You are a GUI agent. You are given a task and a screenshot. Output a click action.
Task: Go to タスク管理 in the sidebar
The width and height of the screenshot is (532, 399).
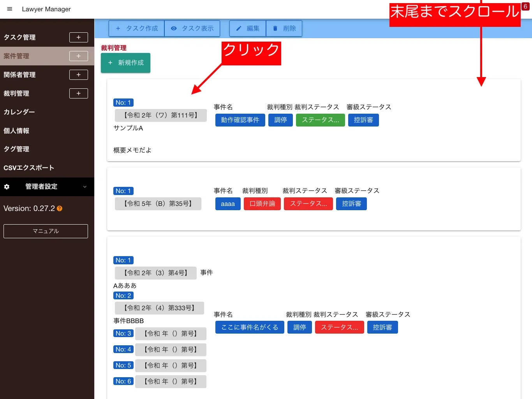[19, 37]
